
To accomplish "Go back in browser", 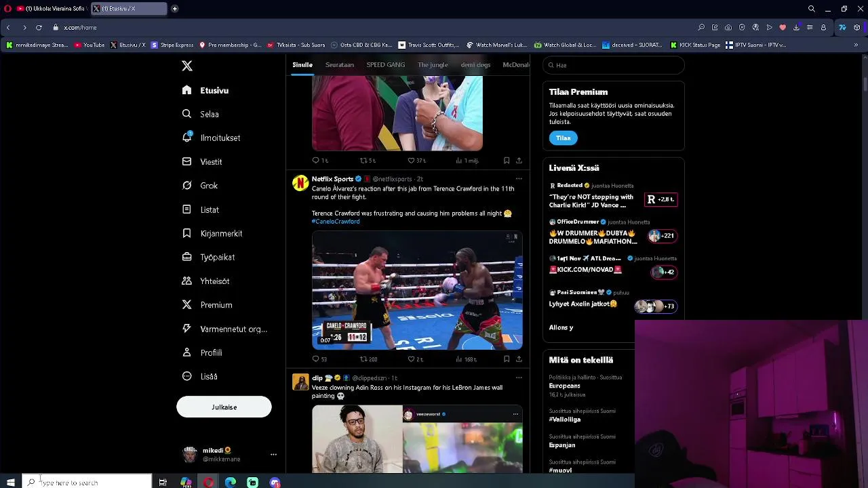I will 8,28.
